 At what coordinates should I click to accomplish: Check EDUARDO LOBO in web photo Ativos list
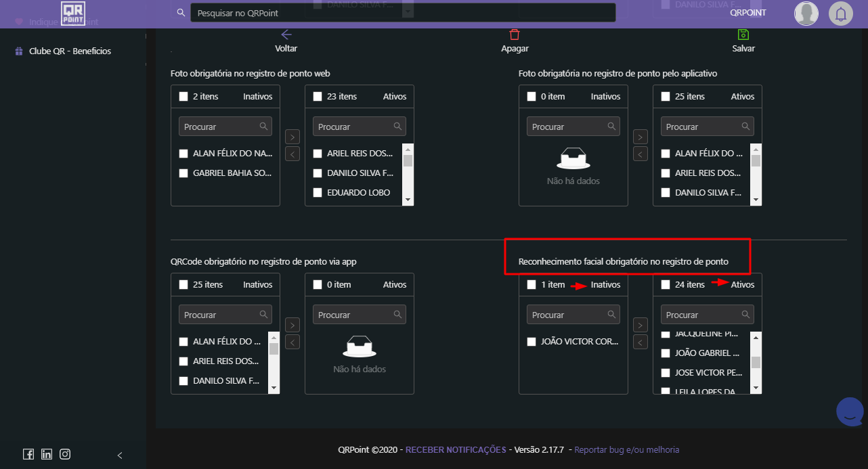[318, 193]
